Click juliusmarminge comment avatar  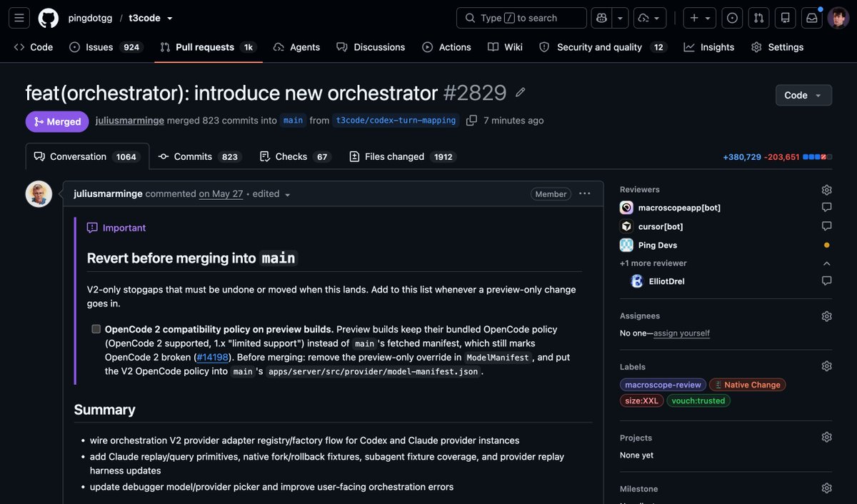(x=39, y=194)
